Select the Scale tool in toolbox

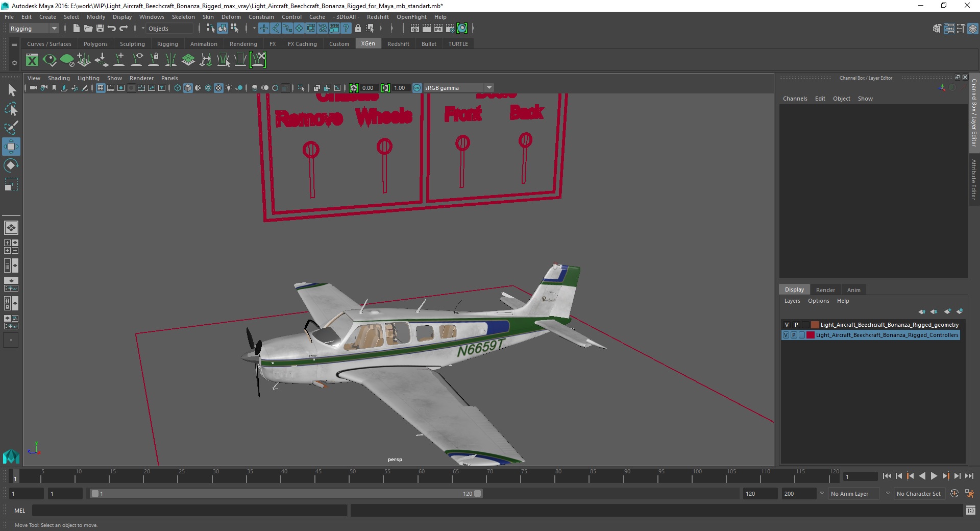pos(11,184)
